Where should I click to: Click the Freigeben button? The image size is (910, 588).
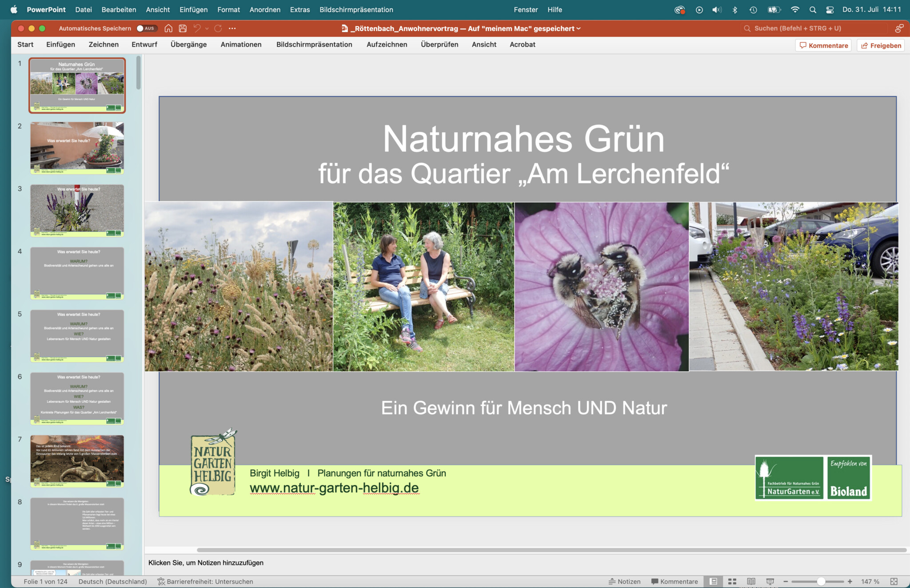coord(881,45)
